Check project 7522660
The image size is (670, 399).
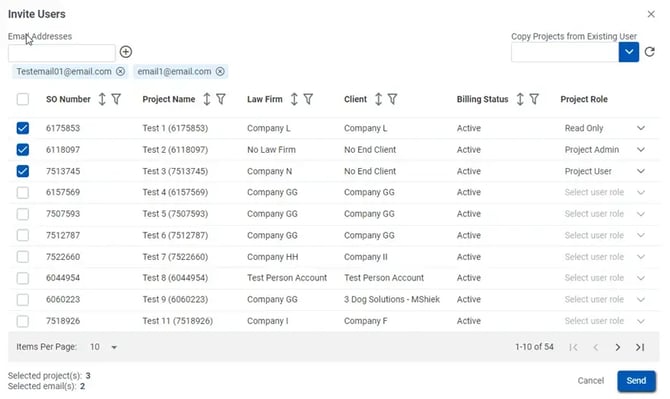point(23,257)
